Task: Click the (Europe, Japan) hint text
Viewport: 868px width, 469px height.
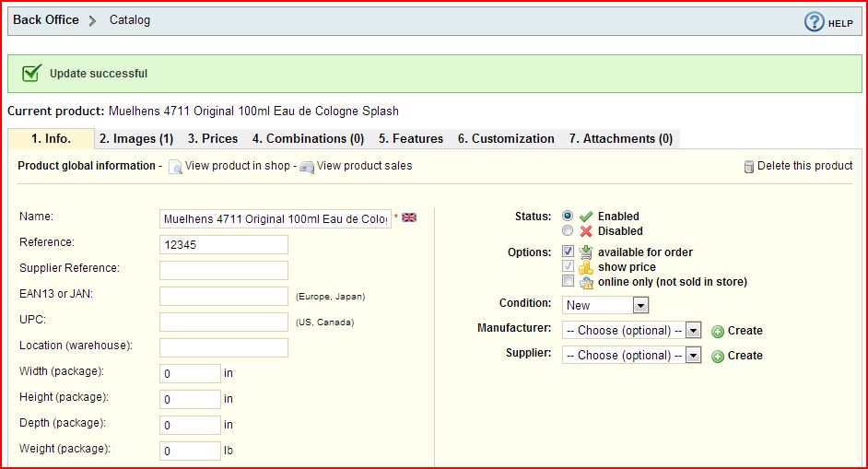Action: coord(331,297)
